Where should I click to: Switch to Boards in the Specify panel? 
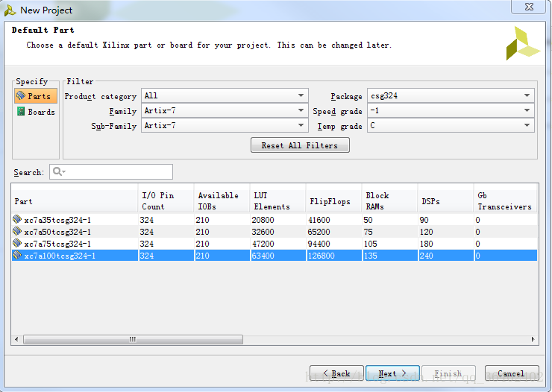click(36, 112)
